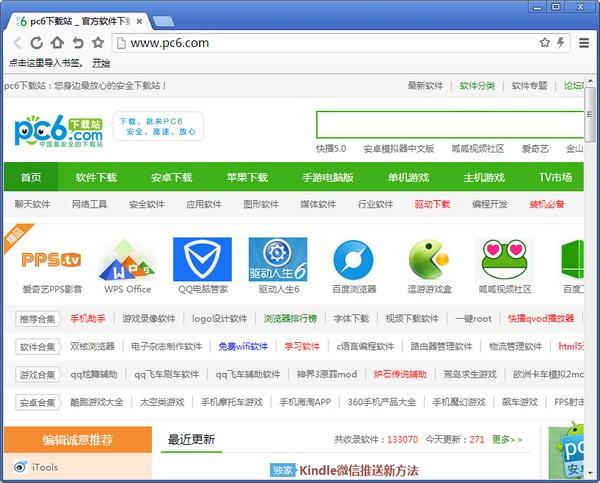Open 360手机产品大全 link
Viewport: 600px width, 483px height.
[x=382, y=402]
